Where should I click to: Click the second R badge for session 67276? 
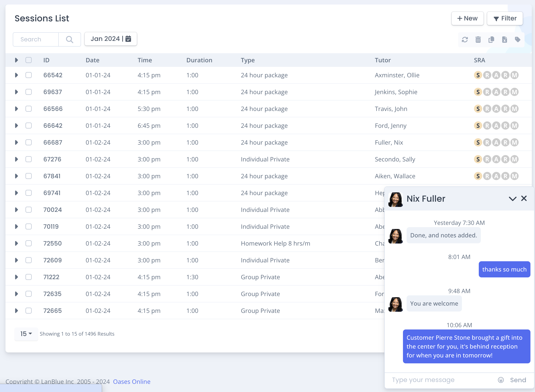(x=505, y=159)
